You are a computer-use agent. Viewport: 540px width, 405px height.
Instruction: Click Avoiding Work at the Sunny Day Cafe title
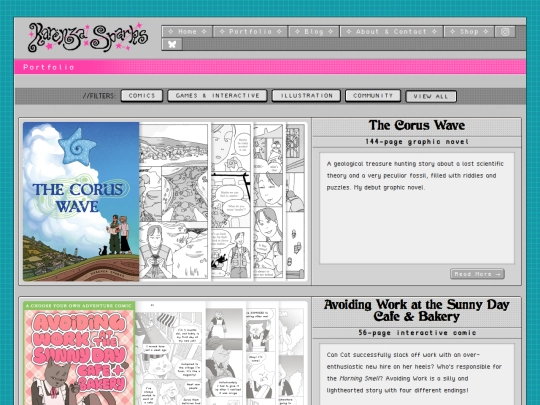point(417,311)
